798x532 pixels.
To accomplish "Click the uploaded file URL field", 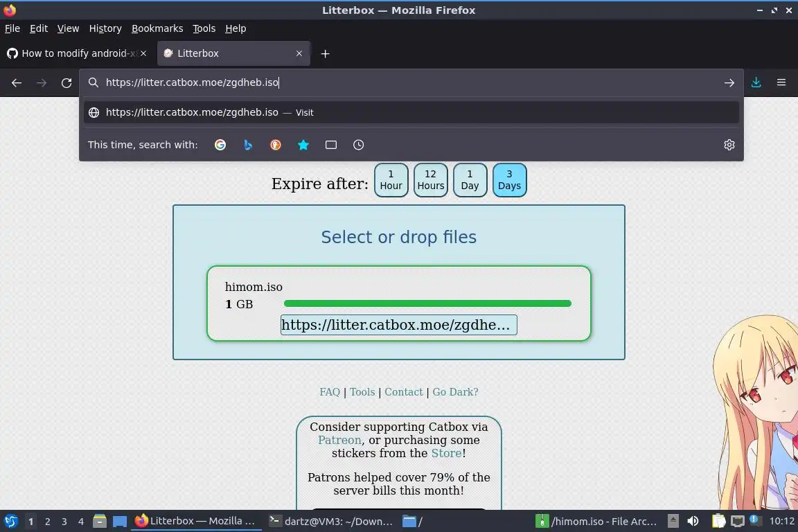I will pyautogui.click(x=399, y=325).
